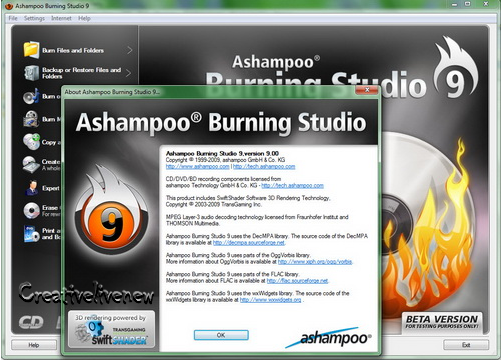
Task: Open the File menu
Action: (13, 18)
